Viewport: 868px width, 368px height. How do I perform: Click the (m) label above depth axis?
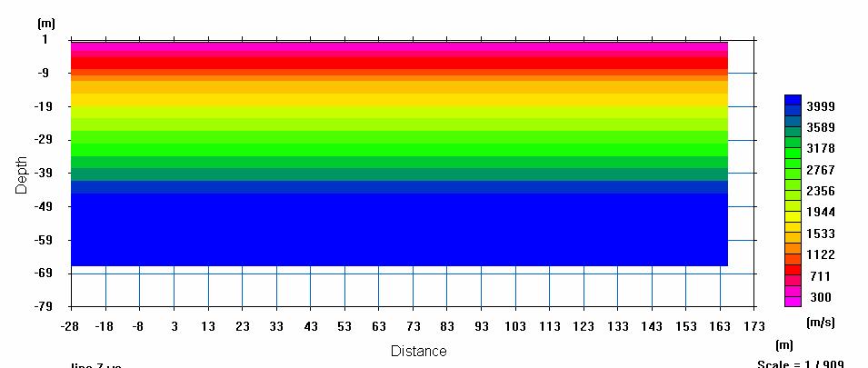pyautogui.click(x=45, y=24)
